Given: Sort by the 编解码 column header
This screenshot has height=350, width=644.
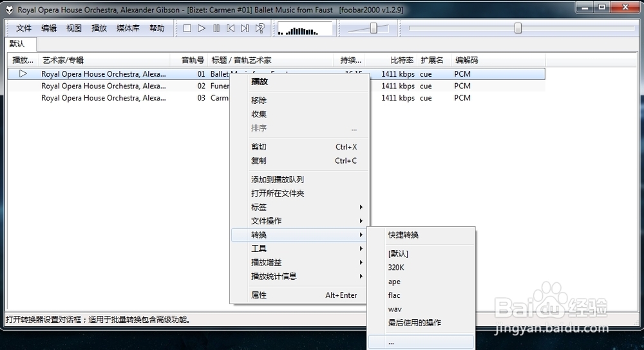Looking at the screenshot, I should coord(498,60).
